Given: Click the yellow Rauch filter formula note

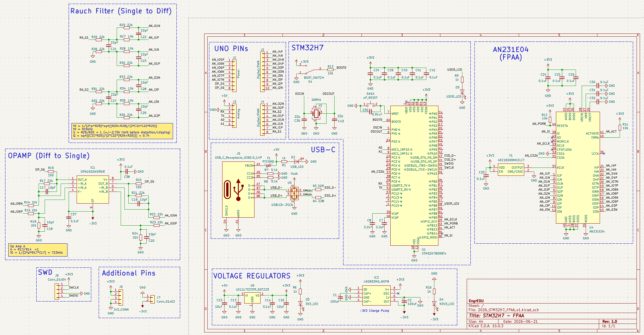Looking at the screenshot, I should point(122,131).
